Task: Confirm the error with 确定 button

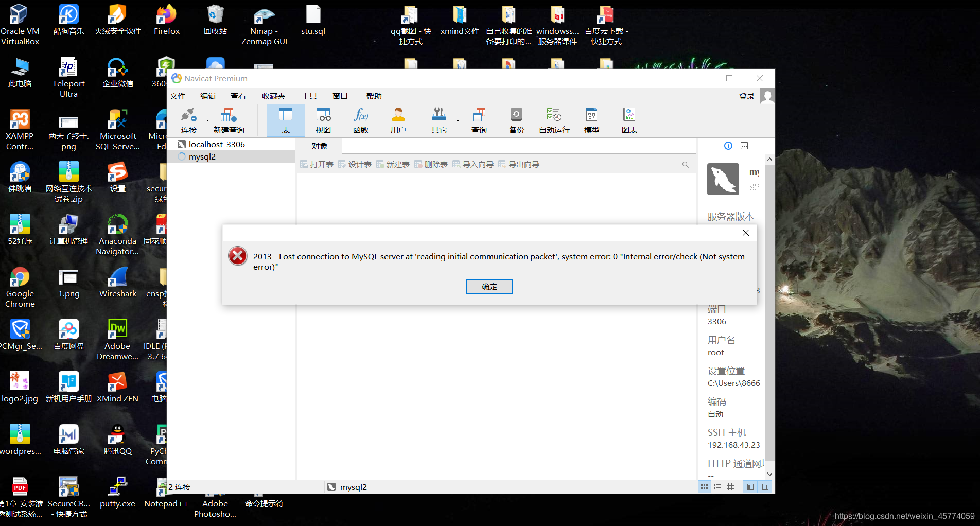Action: pos(489,286)
